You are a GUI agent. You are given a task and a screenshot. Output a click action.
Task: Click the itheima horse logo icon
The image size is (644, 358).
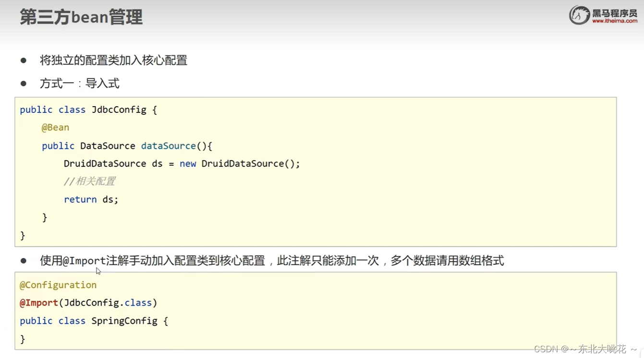(x=579, y=15)
